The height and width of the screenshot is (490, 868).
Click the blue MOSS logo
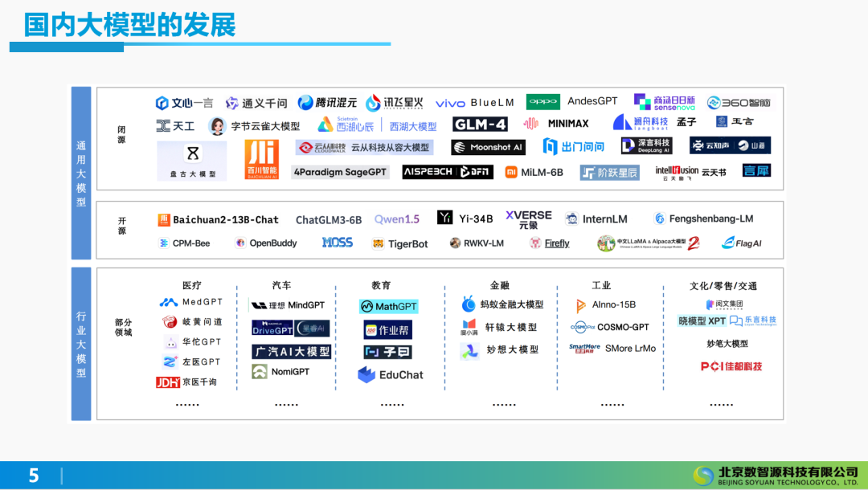pyautogui.click(x=337, y=243)
